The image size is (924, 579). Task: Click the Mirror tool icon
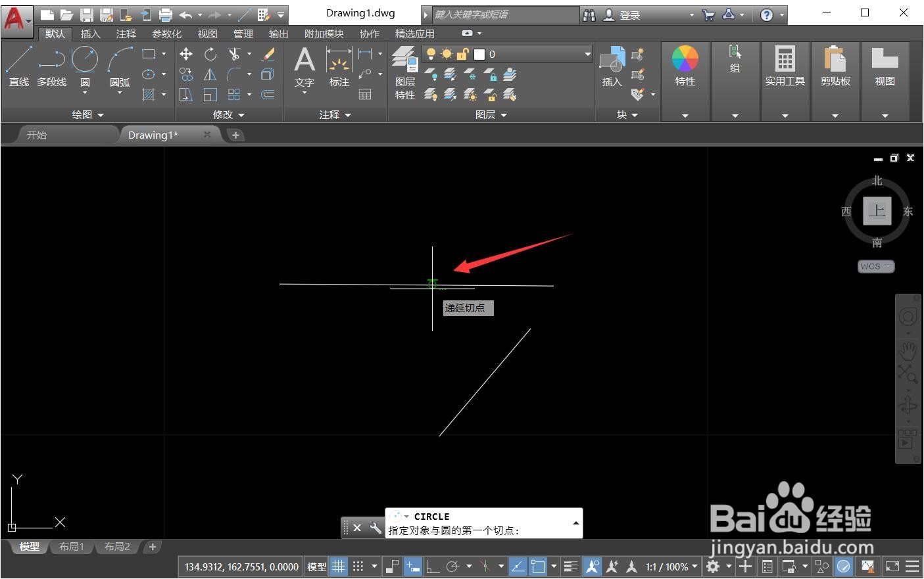tap(210, 74)
